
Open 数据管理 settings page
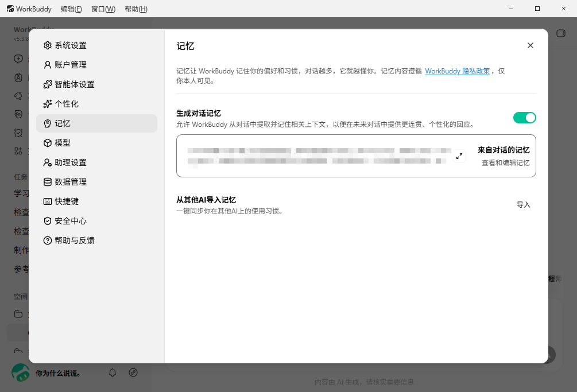pyautogui.click(x=96, y=182)
